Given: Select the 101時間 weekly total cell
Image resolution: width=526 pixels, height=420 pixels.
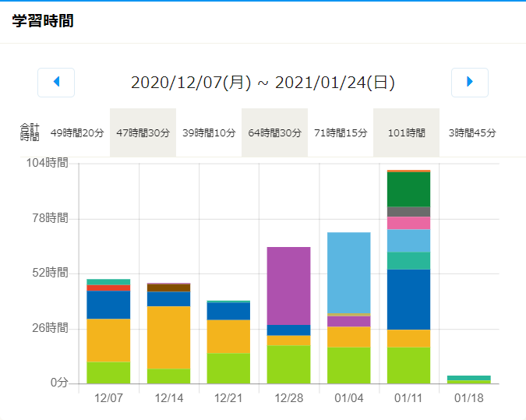Looking at the screenshot, I should (406, 133).
